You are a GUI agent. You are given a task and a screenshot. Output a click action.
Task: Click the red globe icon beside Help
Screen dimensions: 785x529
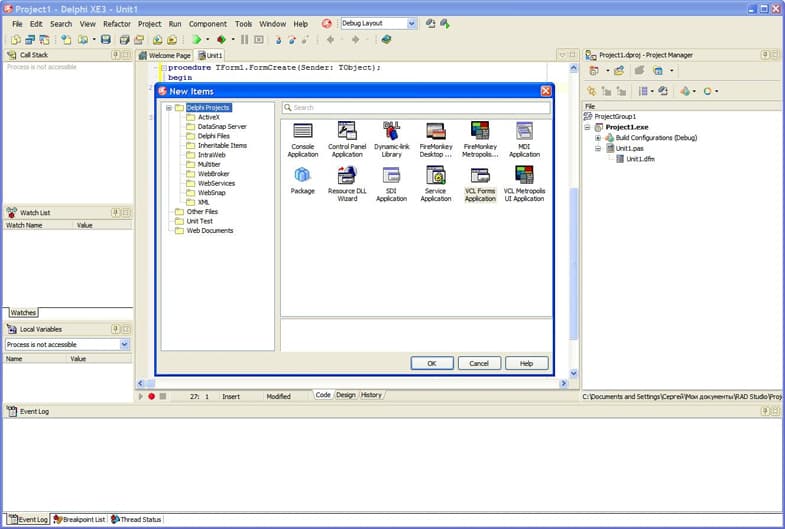[x=326, y=24]
